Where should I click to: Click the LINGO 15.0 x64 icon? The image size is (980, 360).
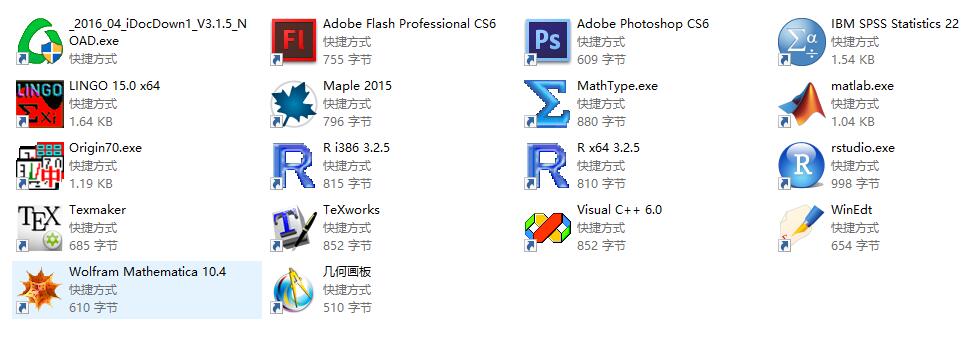click(x=39, y=104)
